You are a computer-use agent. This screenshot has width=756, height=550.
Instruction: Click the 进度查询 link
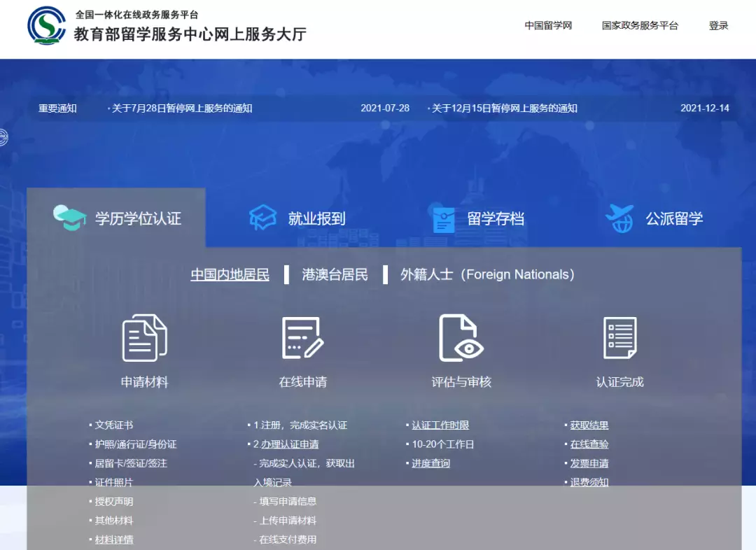pos(430,463)
